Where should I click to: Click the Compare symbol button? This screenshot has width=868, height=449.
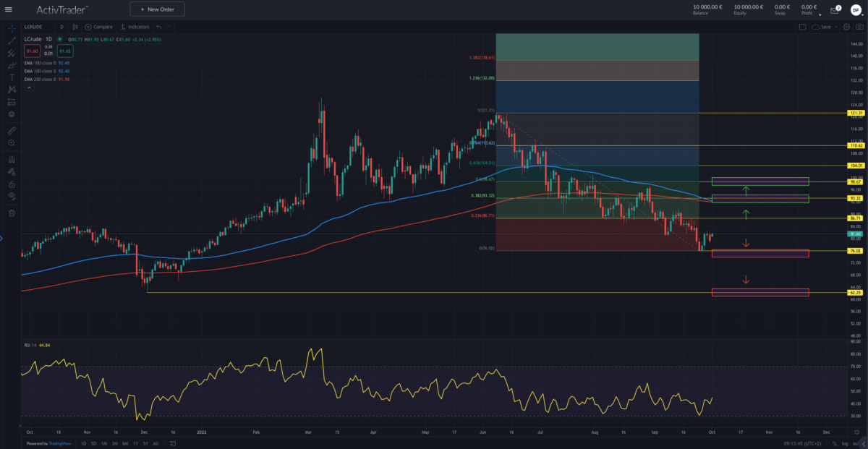point(99,27)
